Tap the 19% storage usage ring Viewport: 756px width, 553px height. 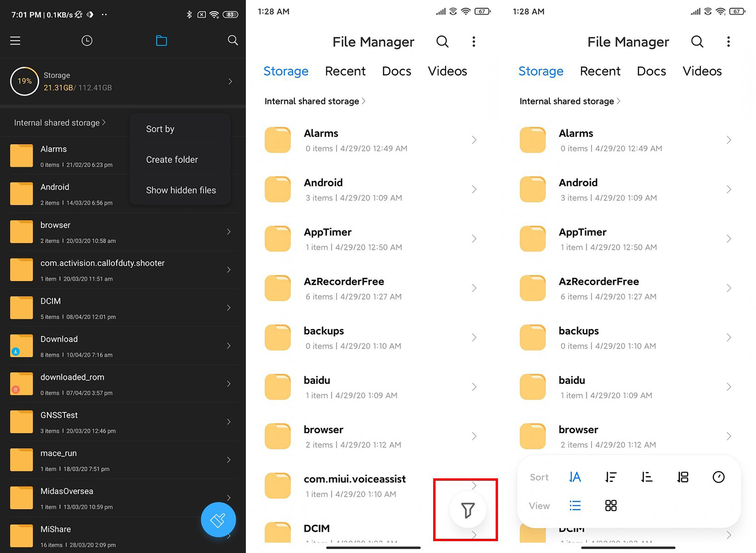[x=25, y=81]
